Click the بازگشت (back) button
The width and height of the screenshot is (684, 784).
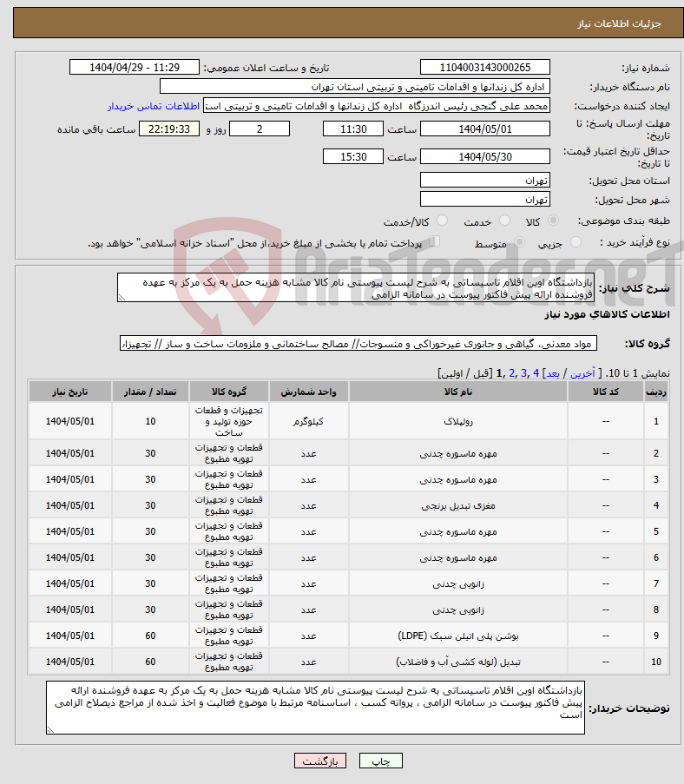pos(320,761)
